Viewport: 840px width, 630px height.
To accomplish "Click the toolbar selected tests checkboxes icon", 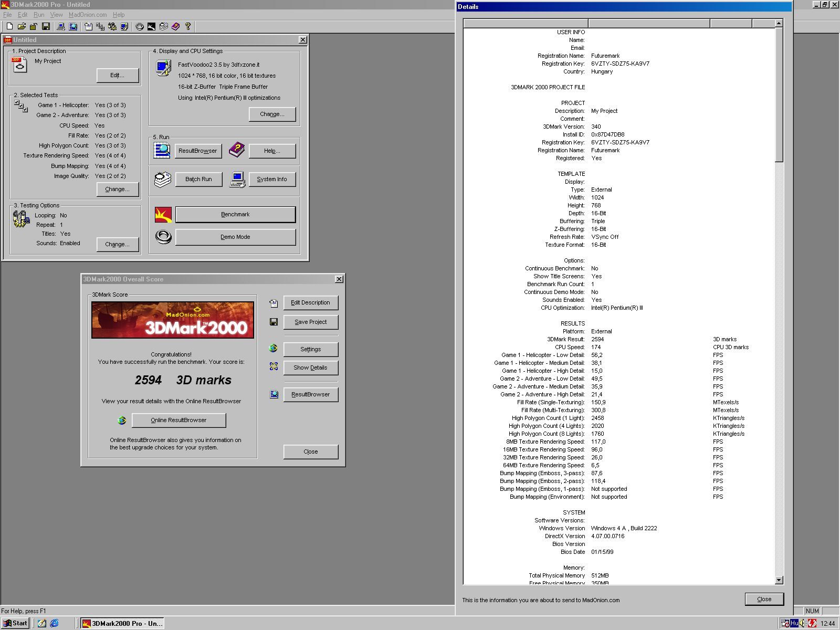I will [x=100, y=26].
